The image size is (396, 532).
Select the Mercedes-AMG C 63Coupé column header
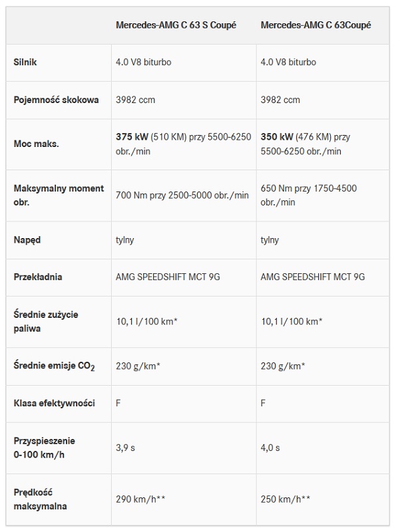pos(316,25)
